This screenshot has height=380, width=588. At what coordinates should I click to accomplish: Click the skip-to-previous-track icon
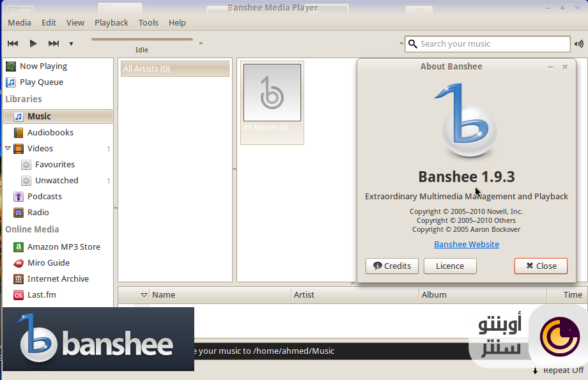pyautogui.click(x=12, y=43)
